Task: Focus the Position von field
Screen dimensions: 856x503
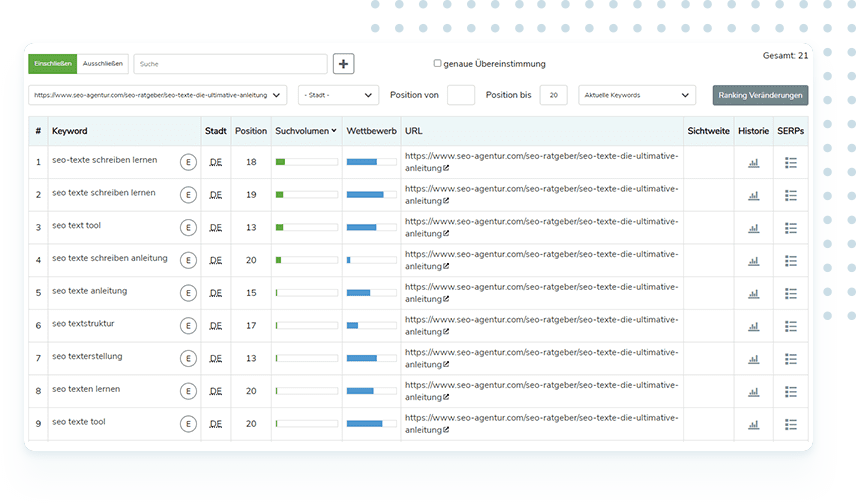Action: click(x=461, y=95)
